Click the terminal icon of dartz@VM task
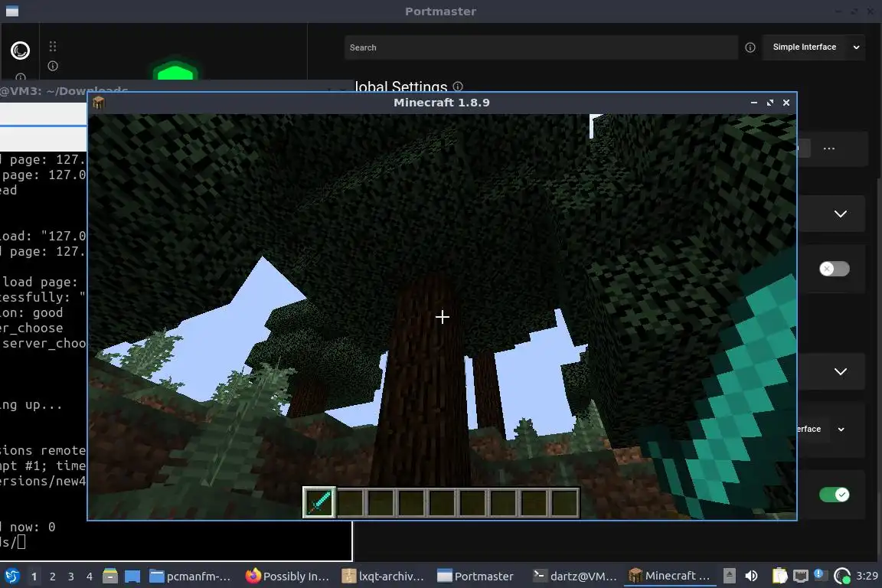This screenshot has height=588, width=882. click(540, 576)
